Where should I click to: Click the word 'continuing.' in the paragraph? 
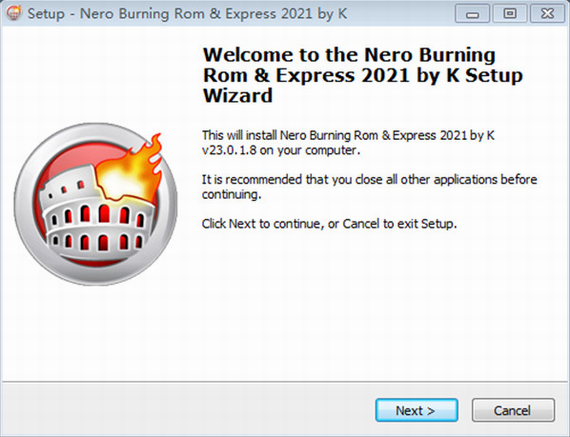232,195
